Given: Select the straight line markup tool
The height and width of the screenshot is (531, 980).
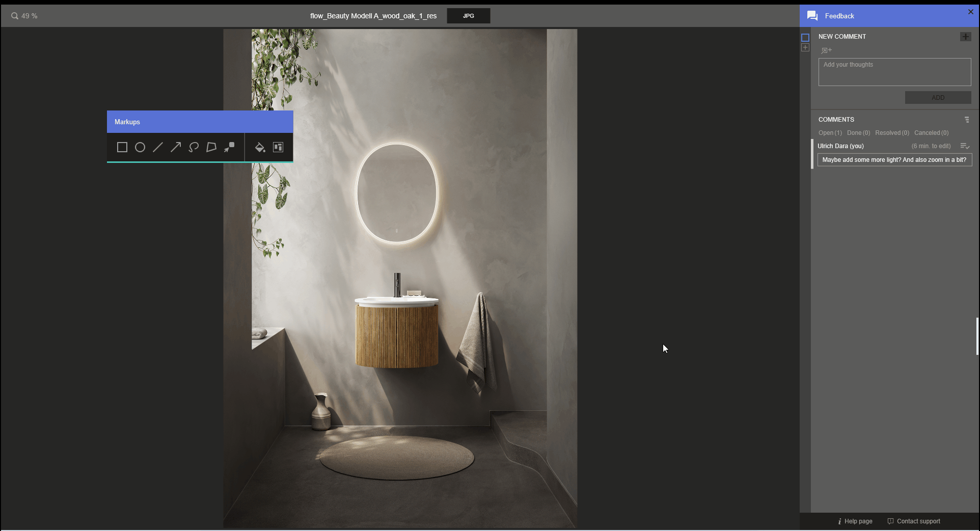Looking at the screenshot, I should (158, 147).
